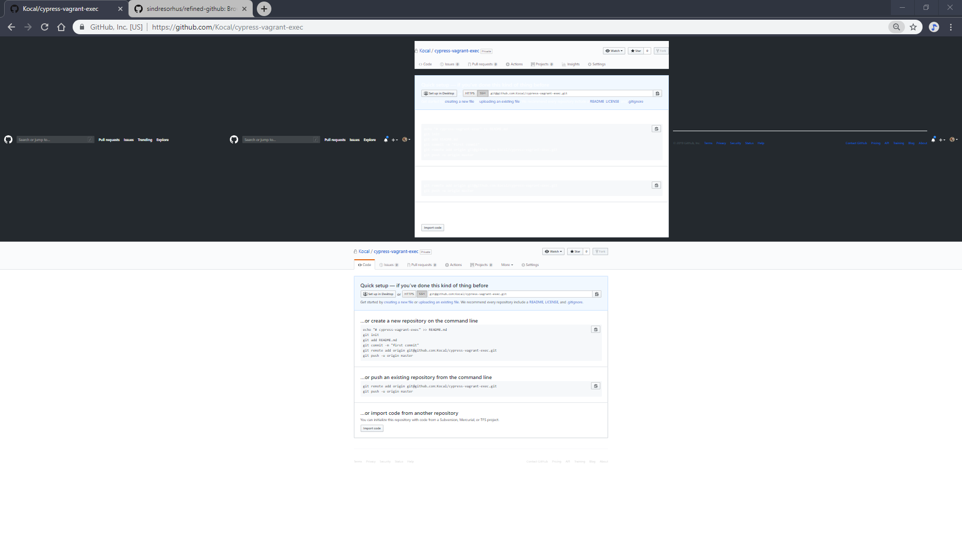Switch to the Issues tab
The image size is (962, 560).
389,264
